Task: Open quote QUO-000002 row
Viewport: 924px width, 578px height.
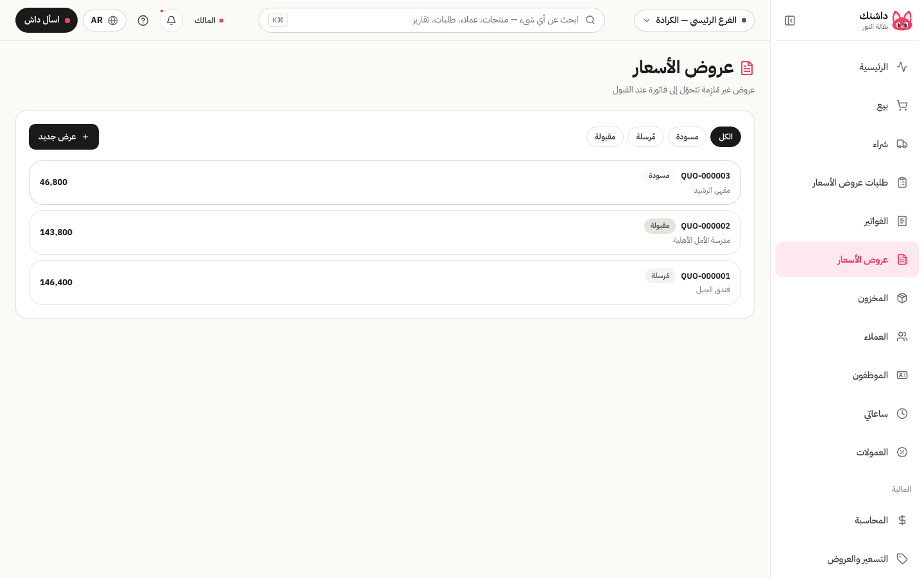Action: coord(385,232)
